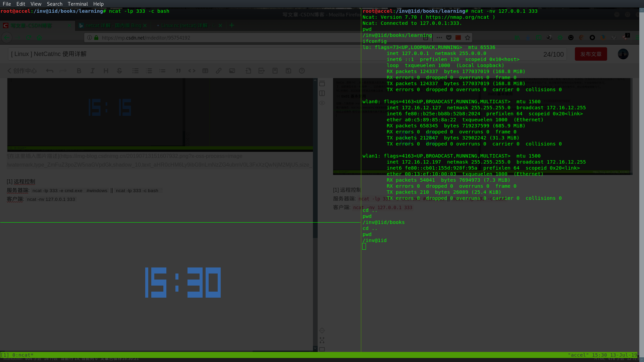Viewport: 644px width, 362px height.
Task: Insert a blockquote using the quote icon
Action: tap(178, 71)
